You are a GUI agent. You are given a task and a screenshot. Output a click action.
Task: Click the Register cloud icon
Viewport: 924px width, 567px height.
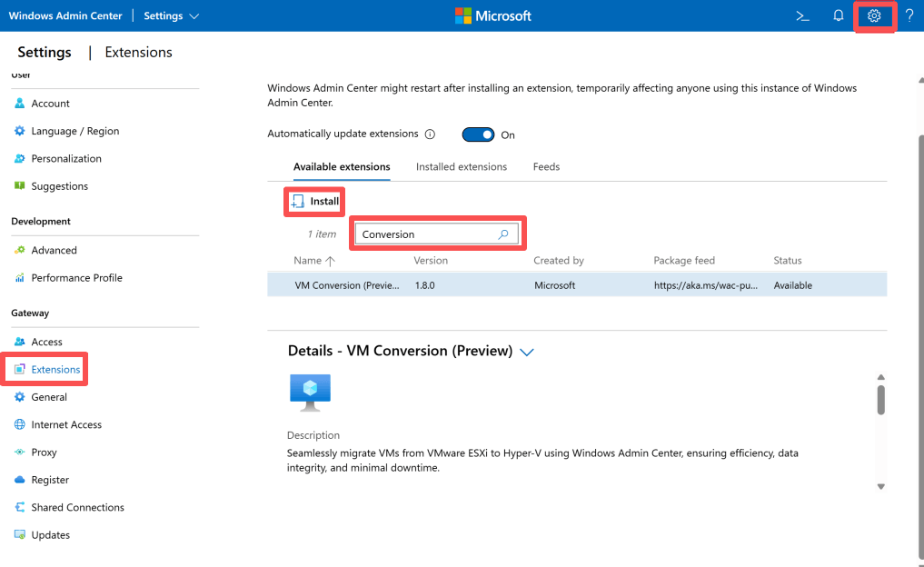coord(19,480)
